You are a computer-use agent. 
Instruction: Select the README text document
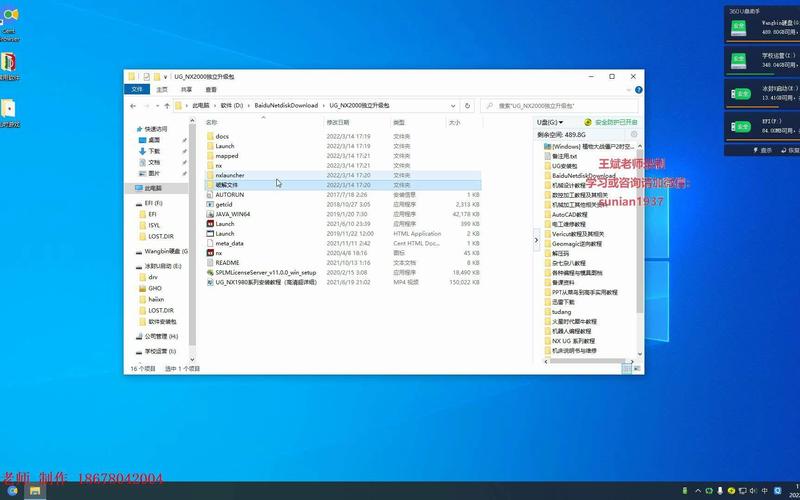click(x=227, y=262)
